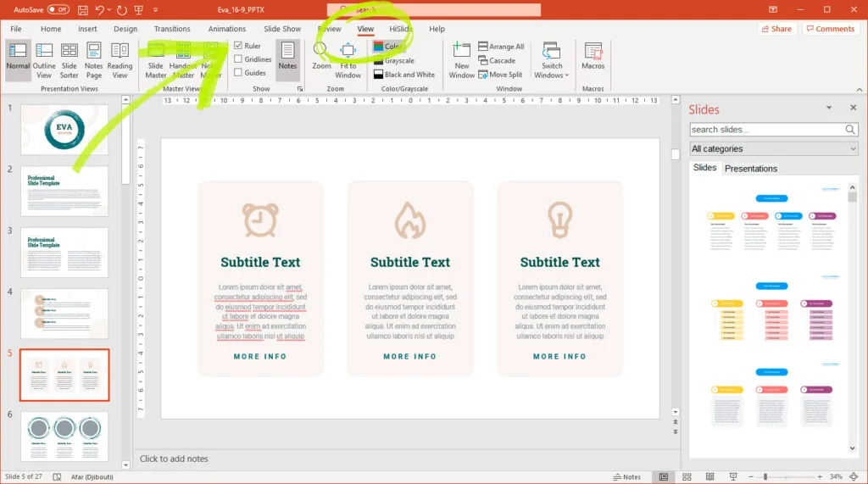Click the search magnifier in Slides pane

(850, 130)
